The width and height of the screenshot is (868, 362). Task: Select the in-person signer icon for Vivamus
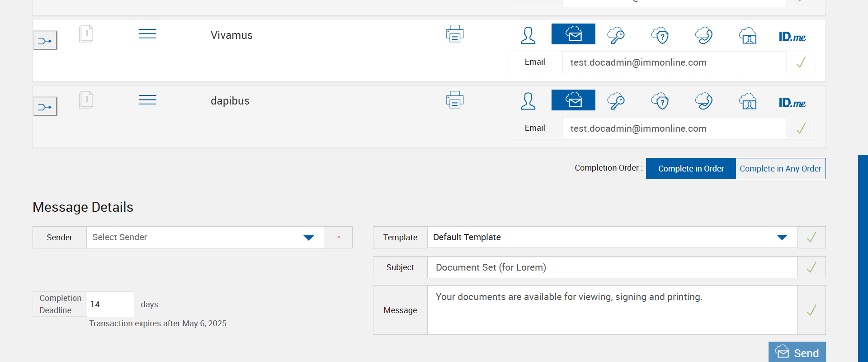coord(528,35)
